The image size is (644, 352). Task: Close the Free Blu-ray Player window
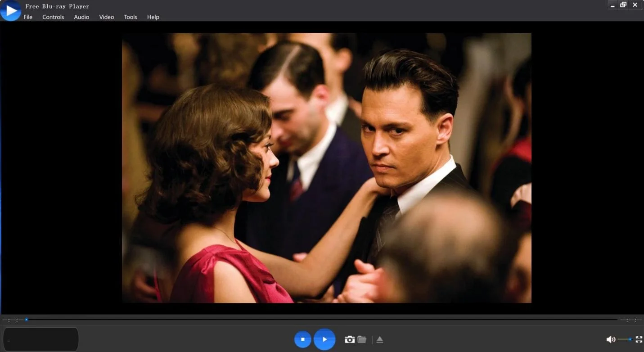635,5
